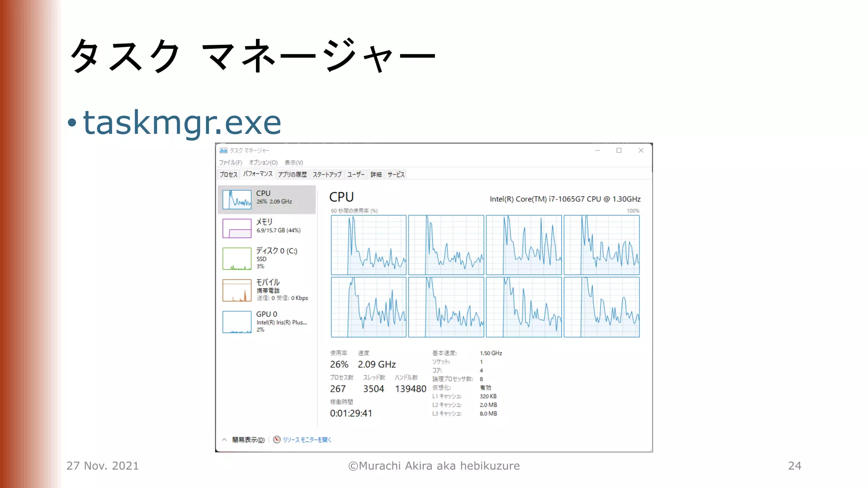868x488 pixels.
Task: Collapse view with the 簡易表示 chevron
Action: pyautogui.click(x=224, y=440)
